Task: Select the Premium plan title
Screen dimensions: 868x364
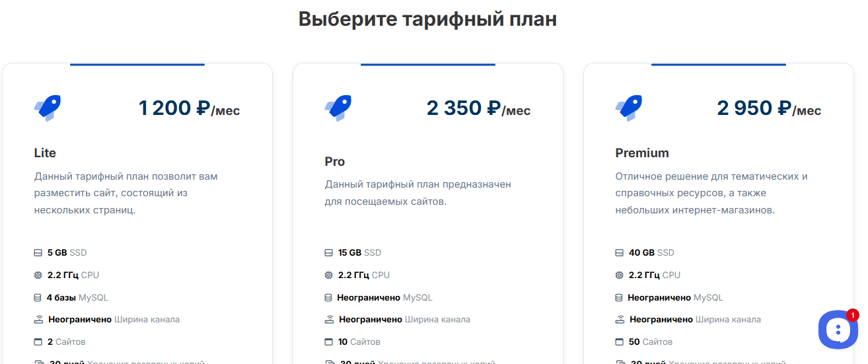Action: point(642,153)
